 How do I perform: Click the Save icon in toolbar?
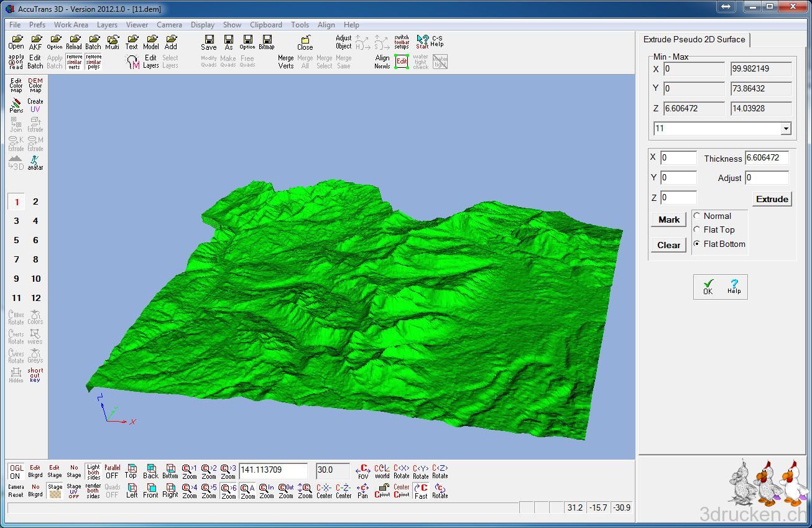click(209, 42)
